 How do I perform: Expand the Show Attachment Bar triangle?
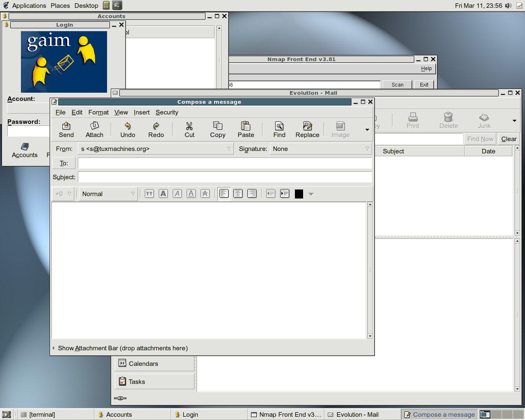coord(54,348)
